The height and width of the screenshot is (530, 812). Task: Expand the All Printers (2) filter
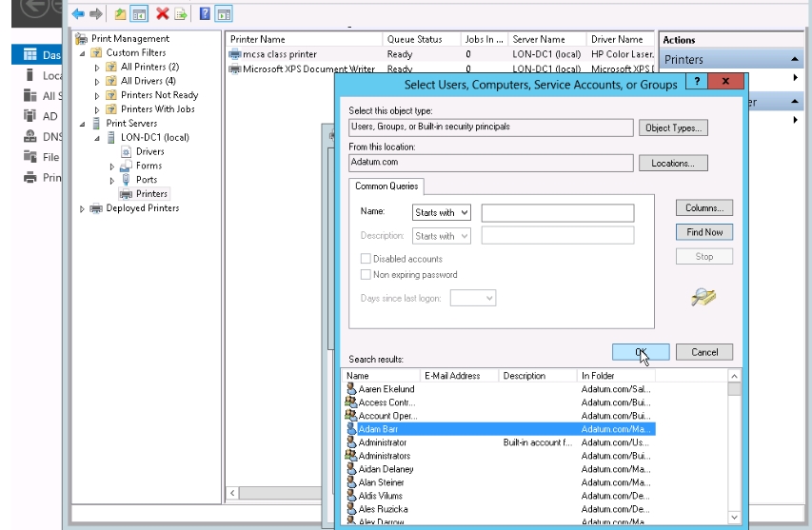click(97, 68)
